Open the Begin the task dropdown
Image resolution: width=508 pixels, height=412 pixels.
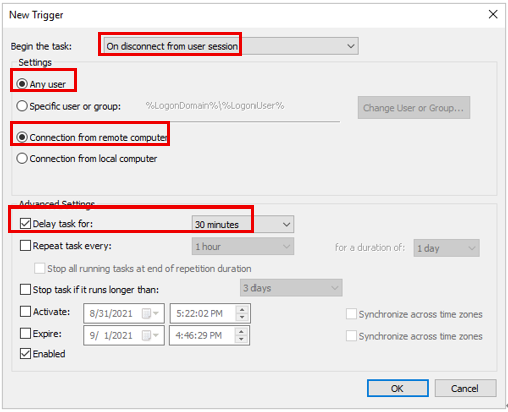click(x=231, y=46)
